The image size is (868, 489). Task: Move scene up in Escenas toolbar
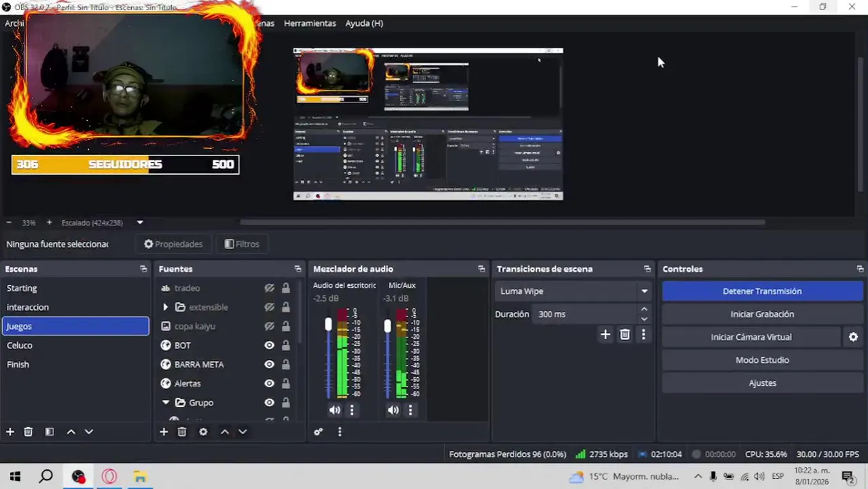coord(71,432)
